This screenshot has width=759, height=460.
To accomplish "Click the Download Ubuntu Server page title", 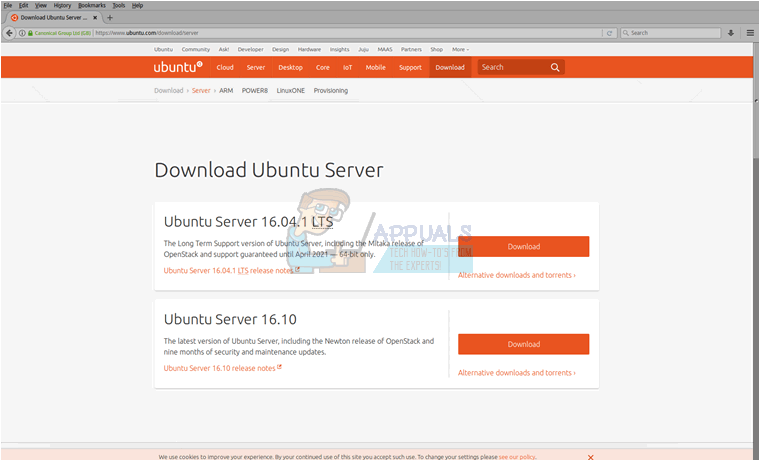I will click(x=269, y=170).
